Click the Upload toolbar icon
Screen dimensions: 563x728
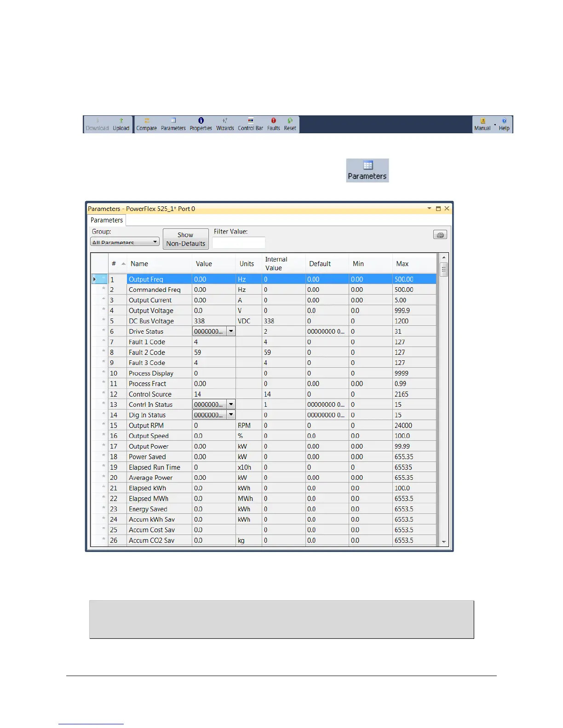(x=121, y=125)
